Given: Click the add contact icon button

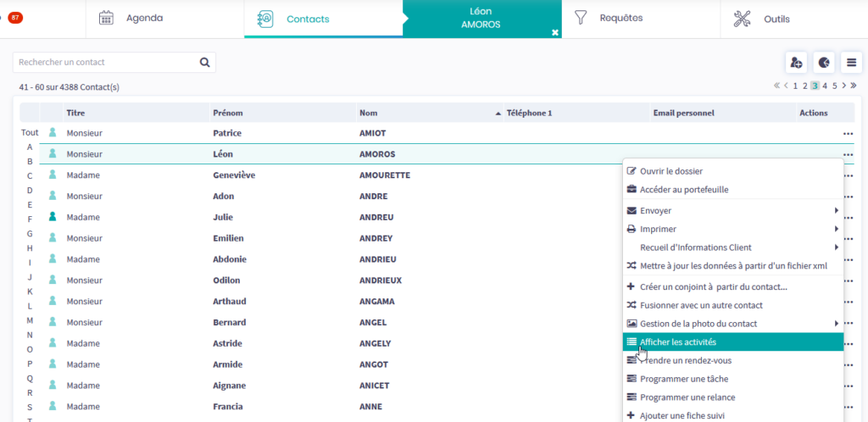Looking at the screenshot, I should 796,63.
